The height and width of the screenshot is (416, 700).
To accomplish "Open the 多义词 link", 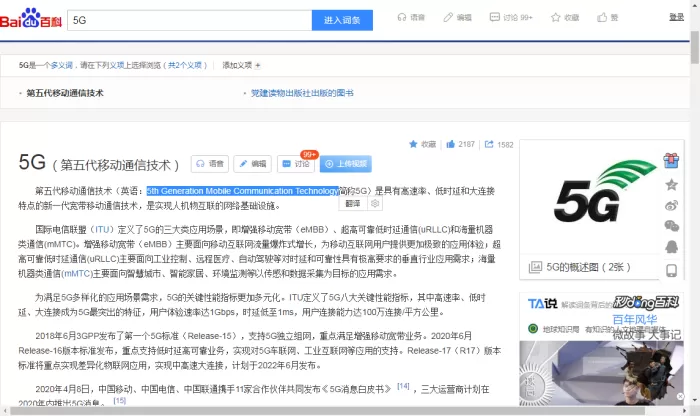I will click(62, 65).
